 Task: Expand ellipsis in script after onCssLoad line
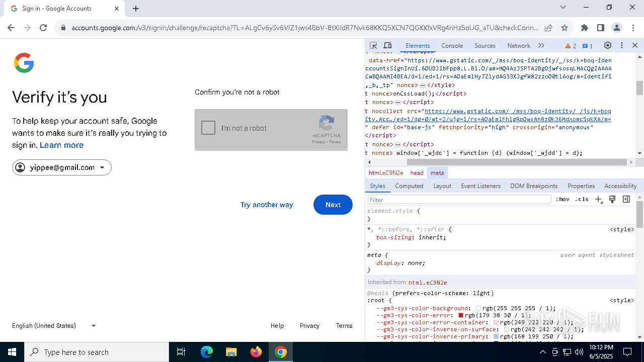click(397, 103)
